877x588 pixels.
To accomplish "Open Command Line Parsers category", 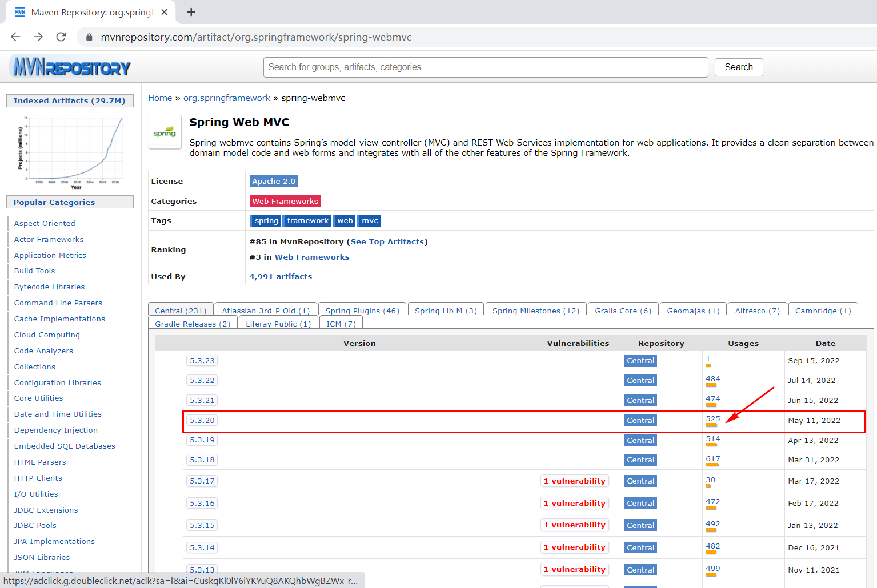I will point(58,303).
